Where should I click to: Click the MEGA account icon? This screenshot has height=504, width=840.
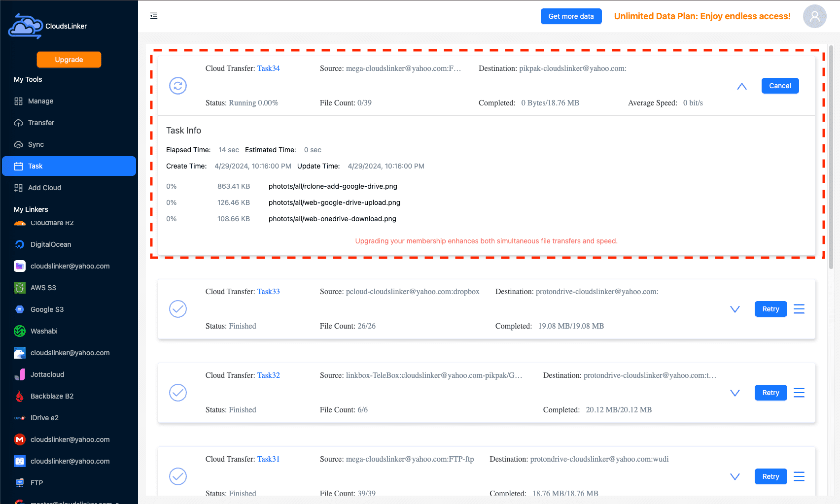[20, 439]
